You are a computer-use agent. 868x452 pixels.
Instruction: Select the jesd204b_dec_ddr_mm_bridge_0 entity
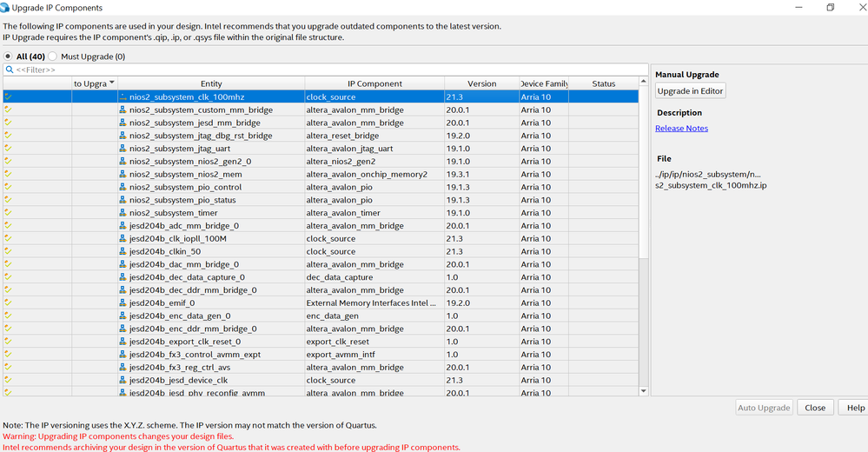[x=193, y=290]
